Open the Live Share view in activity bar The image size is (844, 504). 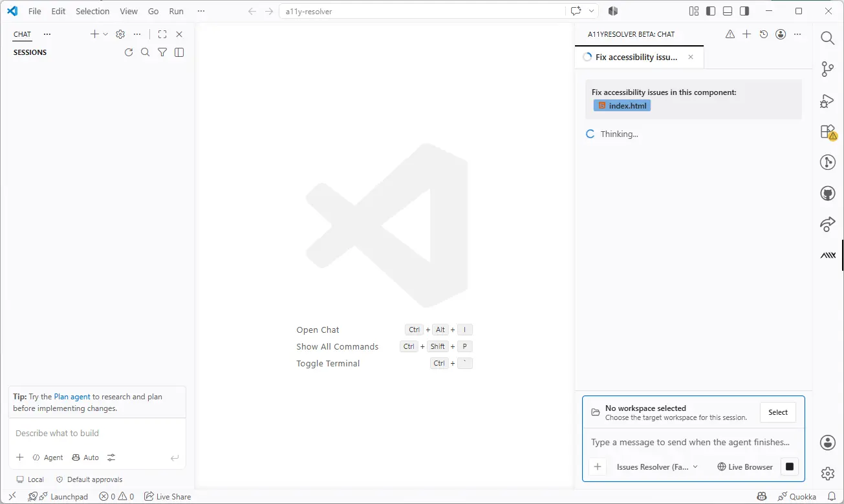828,224
